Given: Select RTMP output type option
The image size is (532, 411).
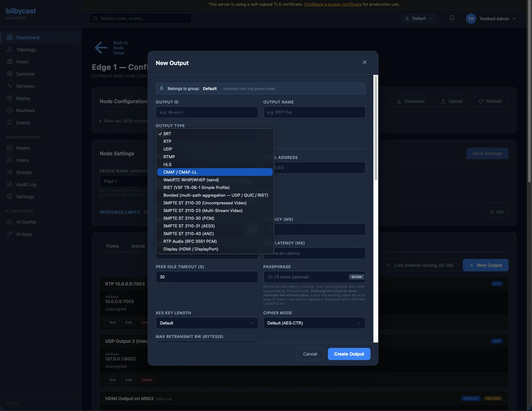Looking at the screenshot, I should click(215, 157).
